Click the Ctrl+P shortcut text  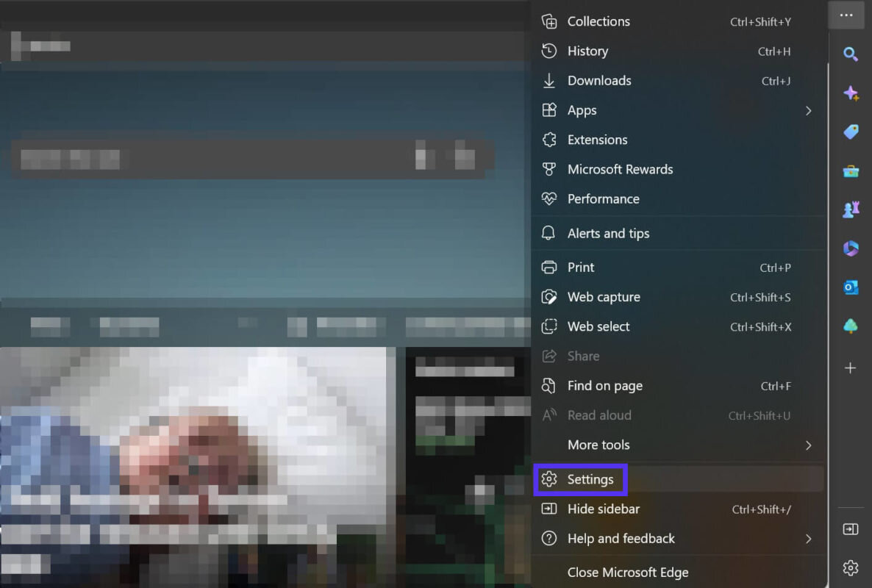point(775,268)
